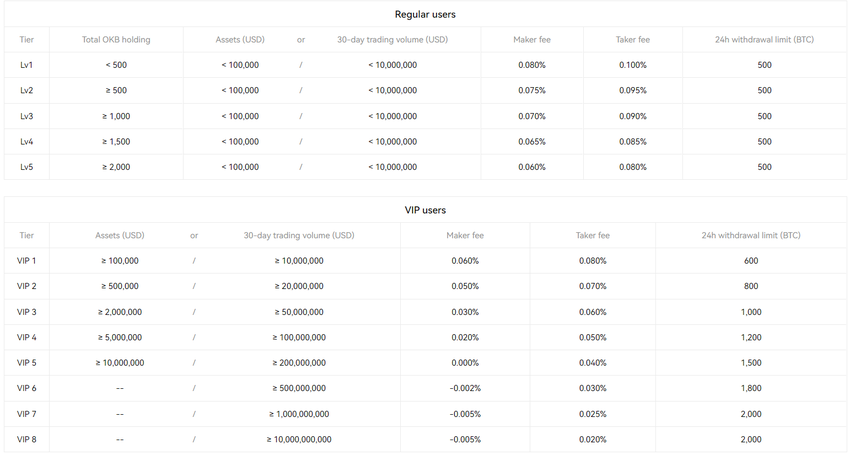Click the Maker fee header in Regular users

(x=532, y=40)
